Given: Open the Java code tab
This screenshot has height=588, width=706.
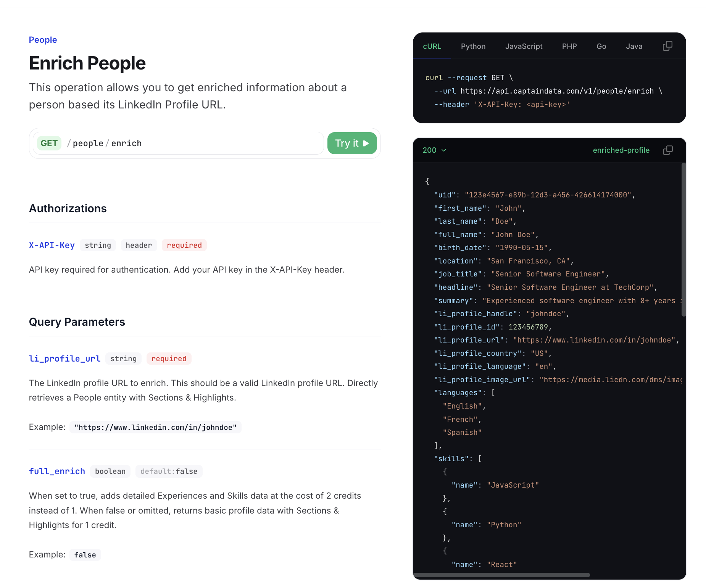Looking at the screenshot, I should [x=634, y=46].
